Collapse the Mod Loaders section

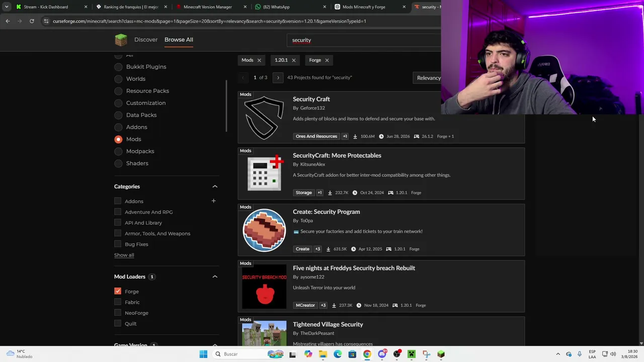tap(215, 277)
